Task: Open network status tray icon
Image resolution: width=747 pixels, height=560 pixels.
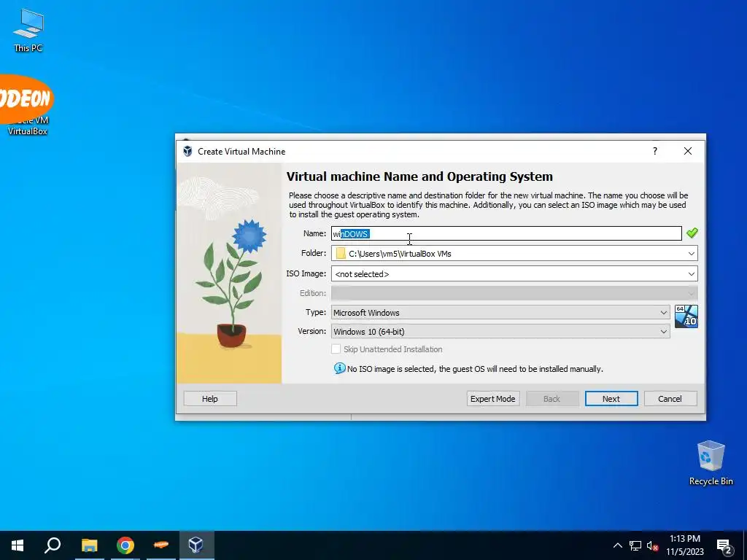Action: click(635, 545)
